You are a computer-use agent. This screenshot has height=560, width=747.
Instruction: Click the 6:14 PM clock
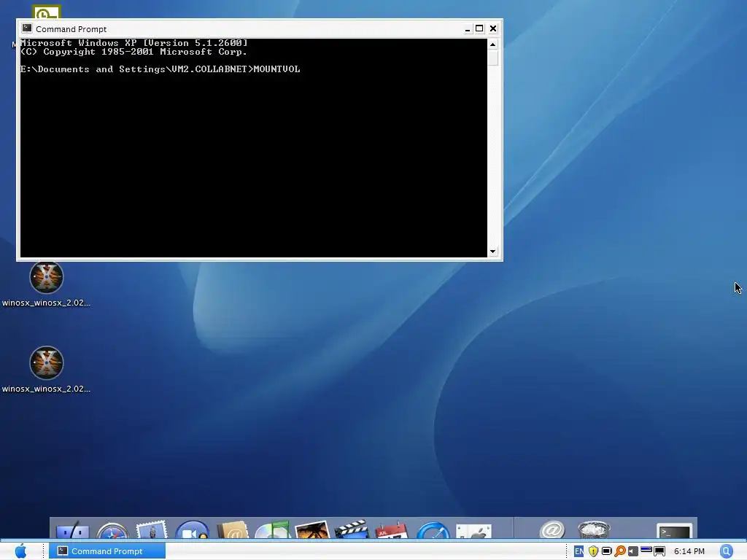pyautogui.click(x=689, y=551)
